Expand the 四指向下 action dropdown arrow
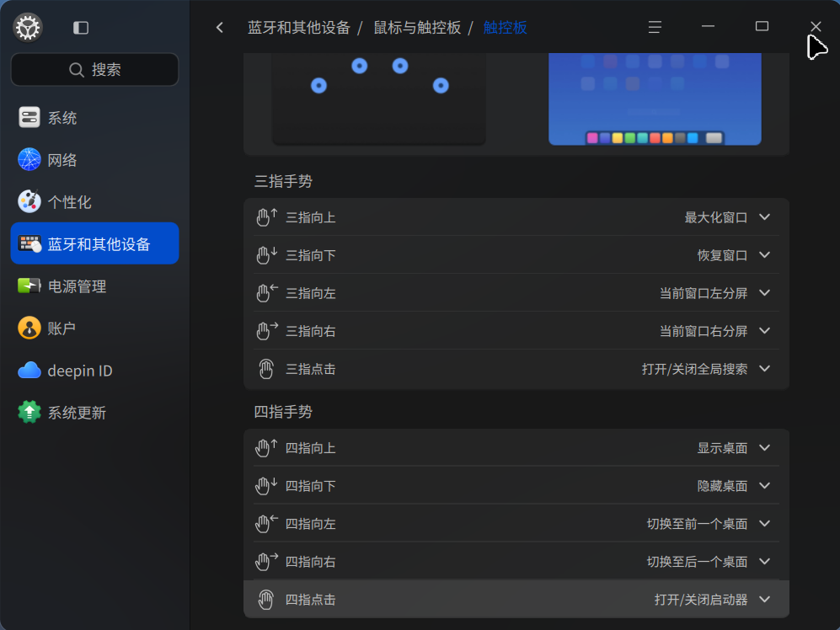This screenshot has height=630, width=840. (764, 485)
